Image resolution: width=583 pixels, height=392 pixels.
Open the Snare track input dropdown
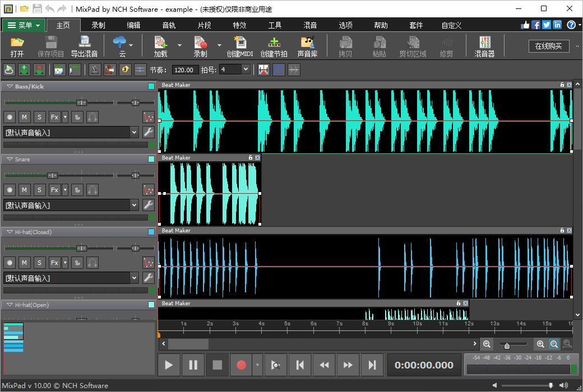(x=134, y=205)
